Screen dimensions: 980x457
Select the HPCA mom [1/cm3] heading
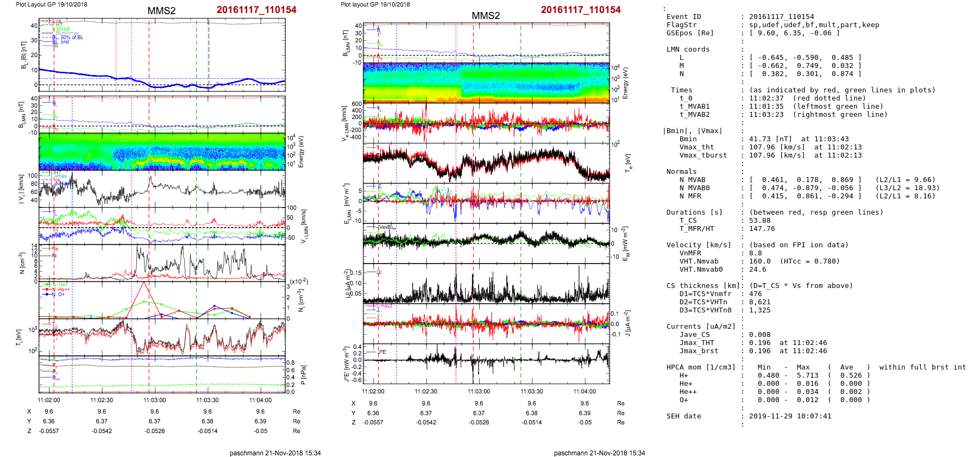point(701,367)
